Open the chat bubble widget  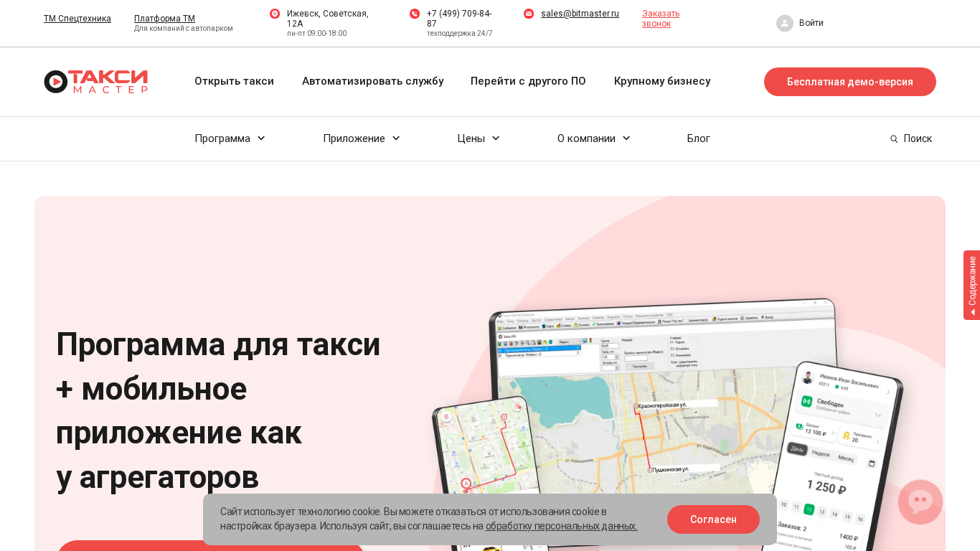pos(920,501)
